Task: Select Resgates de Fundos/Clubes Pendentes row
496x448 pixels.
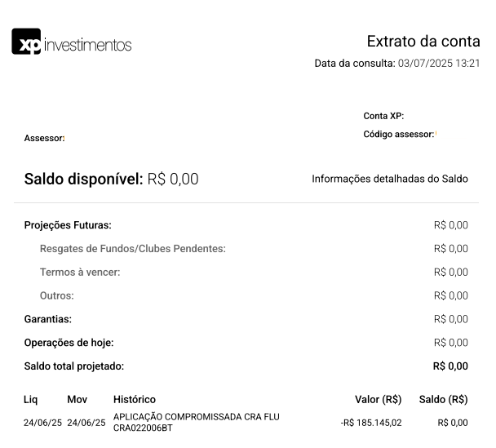Action: pyautogui.click(x=132, y=249)
